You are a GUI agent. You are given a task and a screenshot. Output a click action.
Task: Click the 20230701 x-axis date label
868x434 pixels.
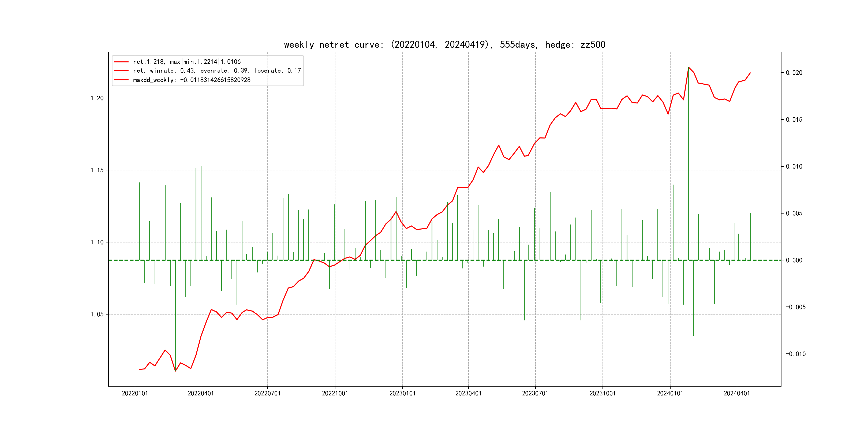(535, 393)
